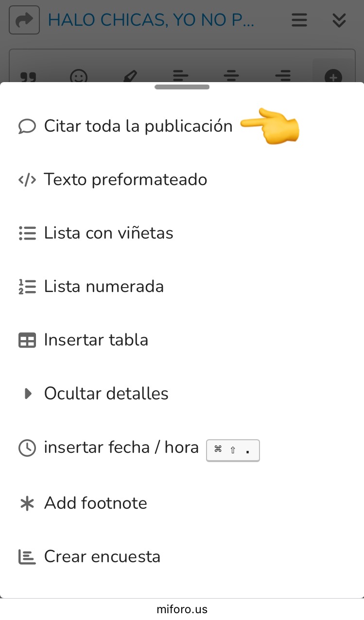The width and height of the screenshot is (364, 620).
Task: Open the topic title link HALO CHICAS
Action: coord(151,20)
